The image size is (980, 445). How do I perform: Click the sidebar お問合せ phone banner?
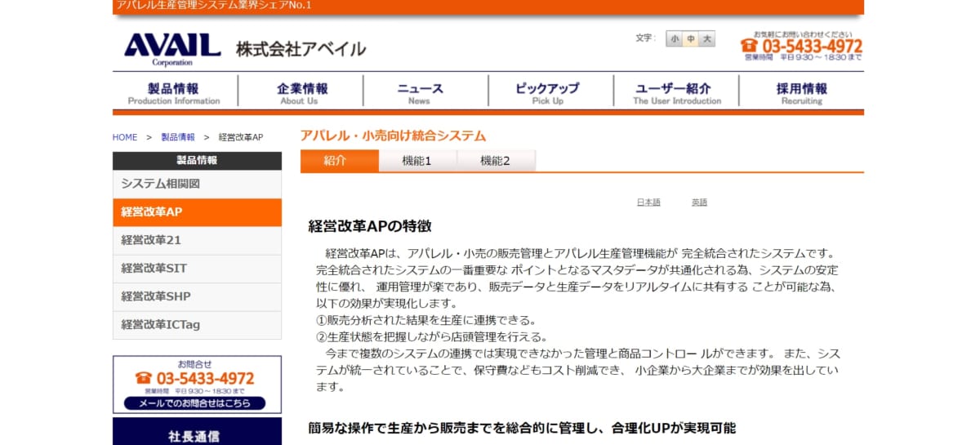click(x=197, y=385)
